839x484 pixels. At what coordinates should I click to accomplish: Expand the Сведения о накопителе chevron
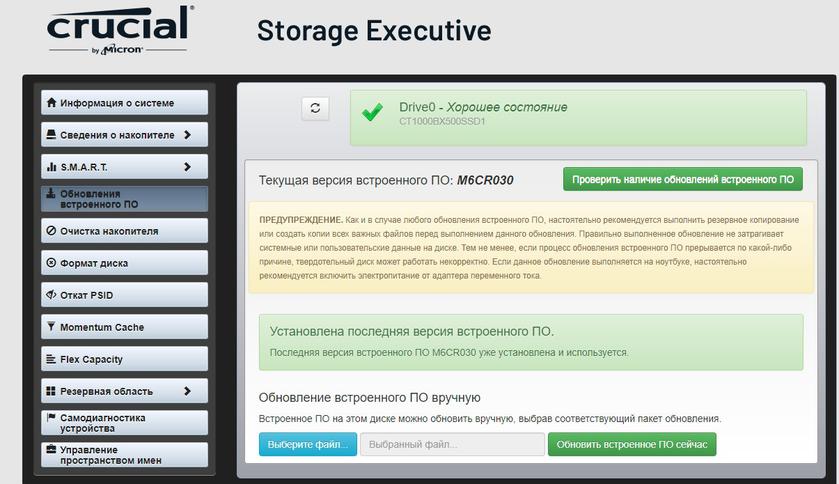[x=187, y=135]
